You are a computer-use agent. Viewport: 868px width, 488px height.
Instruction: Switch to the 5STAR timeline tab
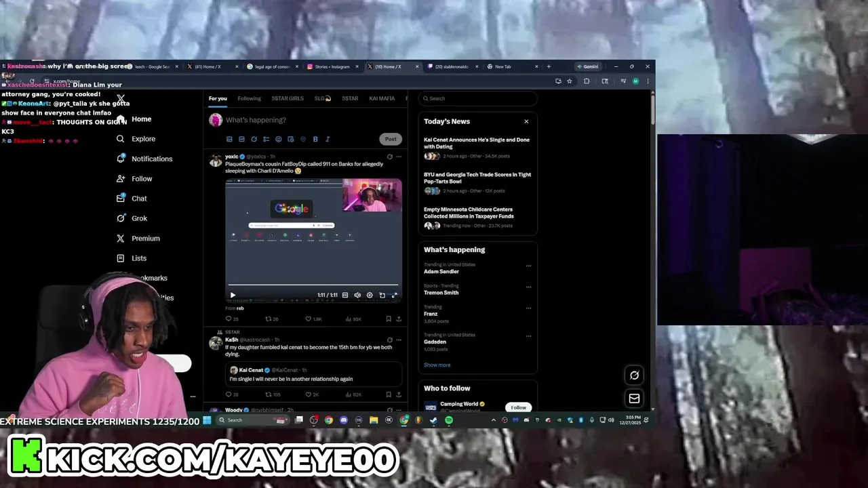pos(350,98)
